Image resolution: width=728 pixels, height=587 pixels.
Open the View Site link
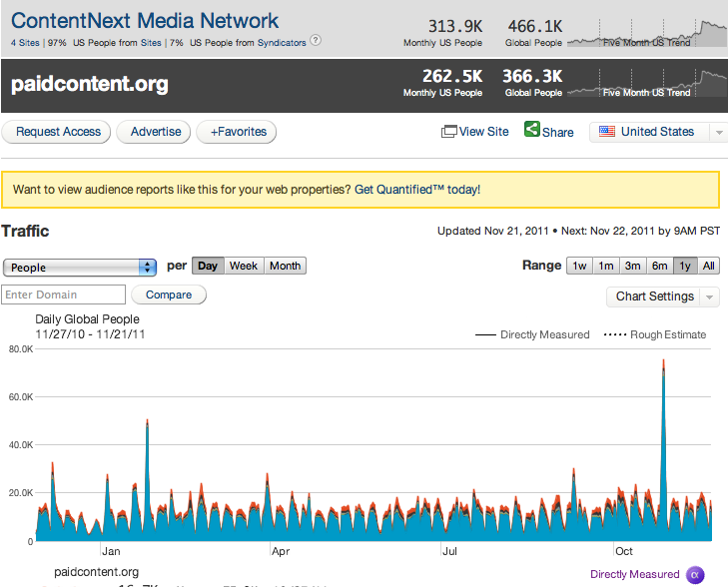coord(483,132)
